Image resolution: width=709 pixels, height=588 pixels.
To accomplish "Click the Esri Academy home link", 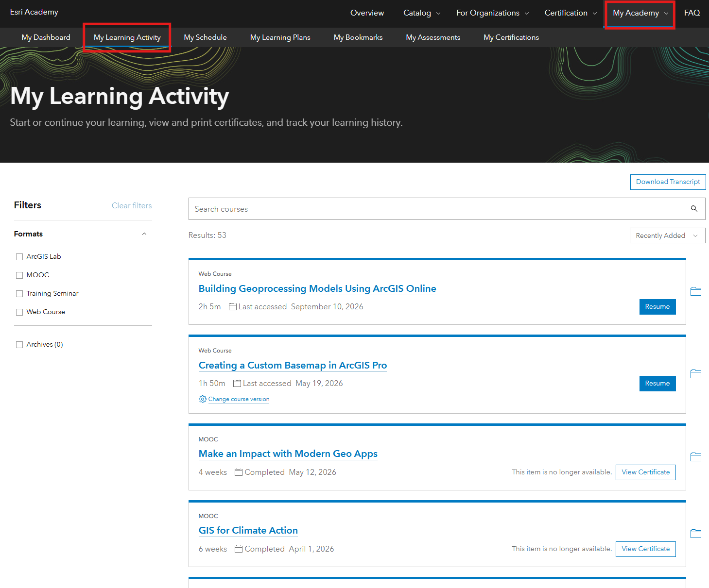I will click(x=34, y=12).
